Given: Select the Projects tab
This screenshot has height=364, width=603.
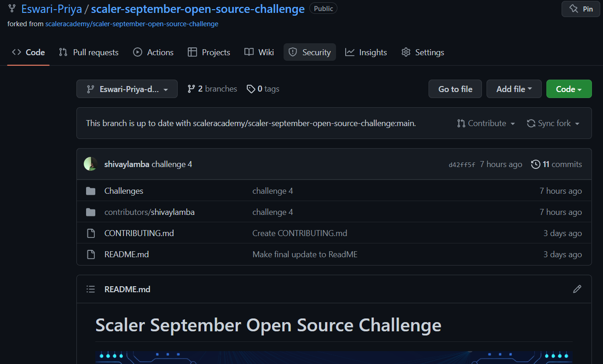Looking at the screenshot, I should click(x=209, y=52).
